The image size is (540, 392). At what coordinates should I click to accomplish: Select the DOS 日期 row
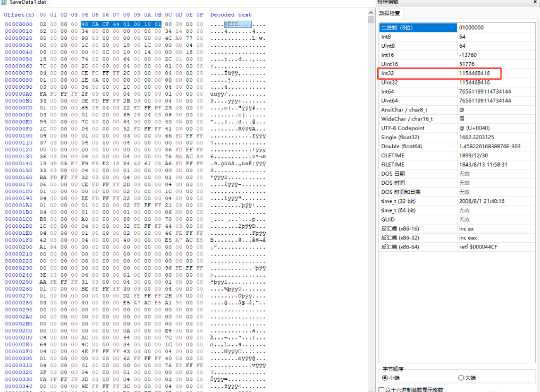[457, 174]
